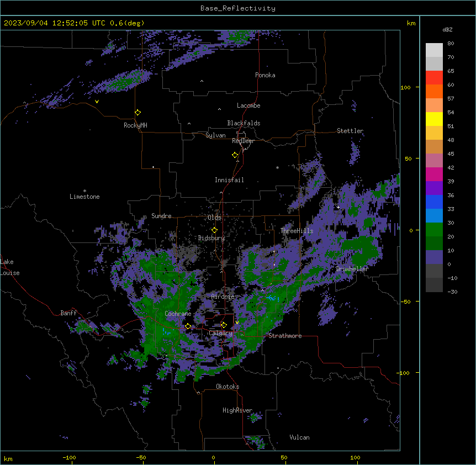Click the -100 tick on bottom axis
This screenshot has height=465, width=476.
click(x=70, y=457)
